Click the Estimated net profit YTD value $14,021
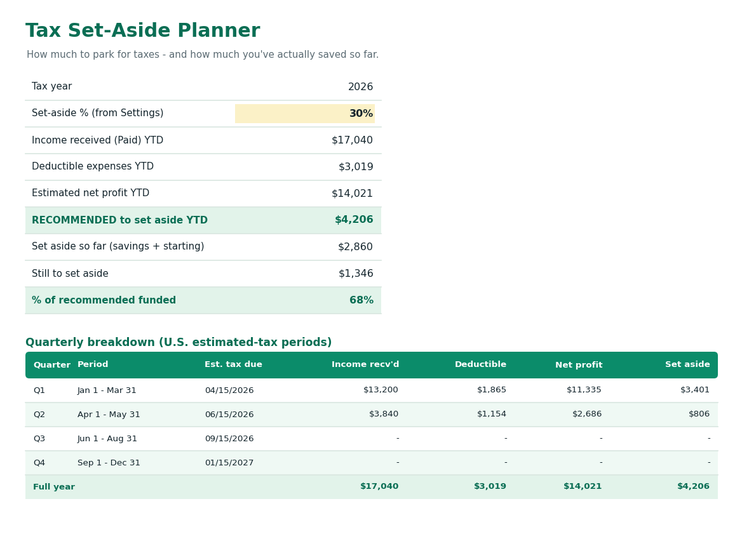The height and width of the screenshot is (546, 756). [352, 193]
